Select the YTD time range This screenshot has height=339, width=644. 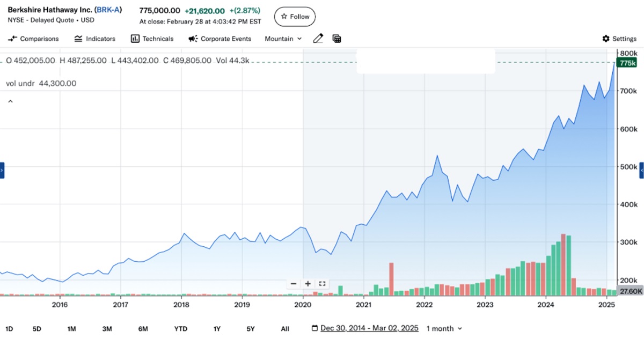(181, 328)
